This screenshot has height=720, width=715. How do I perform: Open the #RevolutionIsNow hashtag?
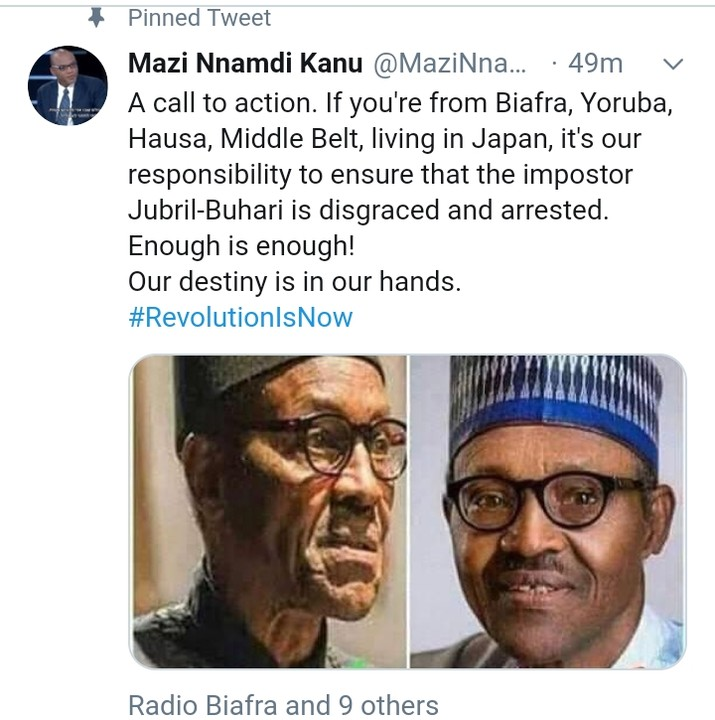pos(240,318)
